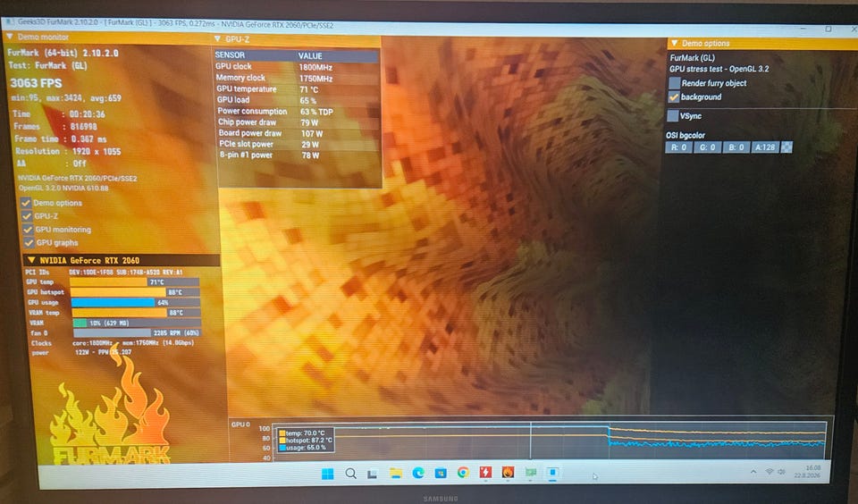Edit the G: 0 bgcolor field
The width and height of the screenshot is (858, 504).
707,147
